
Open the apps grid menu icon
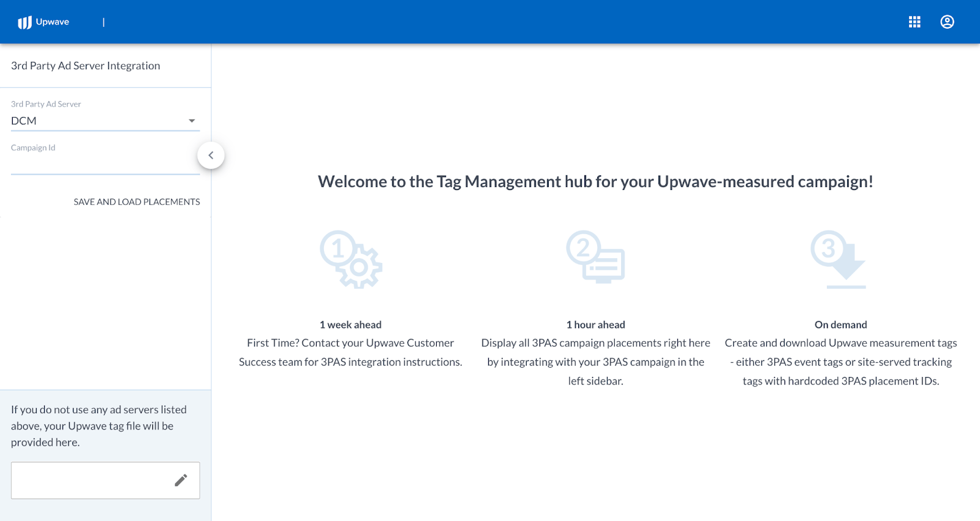tap(914, 22)
